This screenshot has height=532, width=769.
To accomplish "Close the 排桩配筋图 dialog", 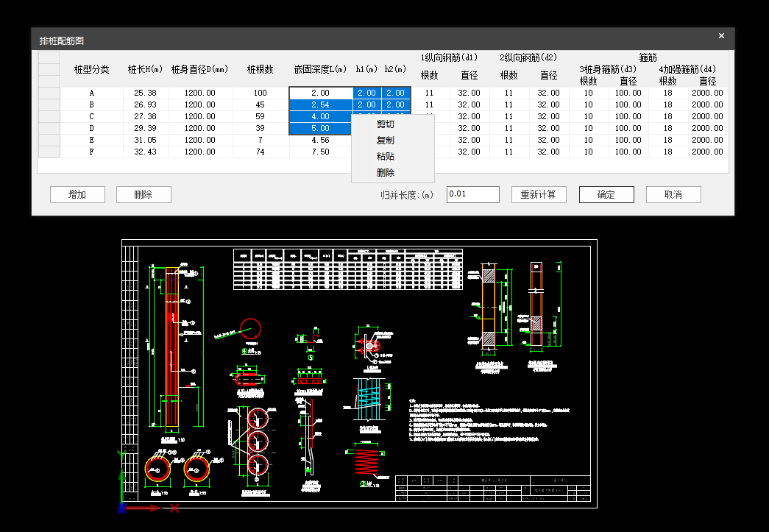I will click(721, 36).
